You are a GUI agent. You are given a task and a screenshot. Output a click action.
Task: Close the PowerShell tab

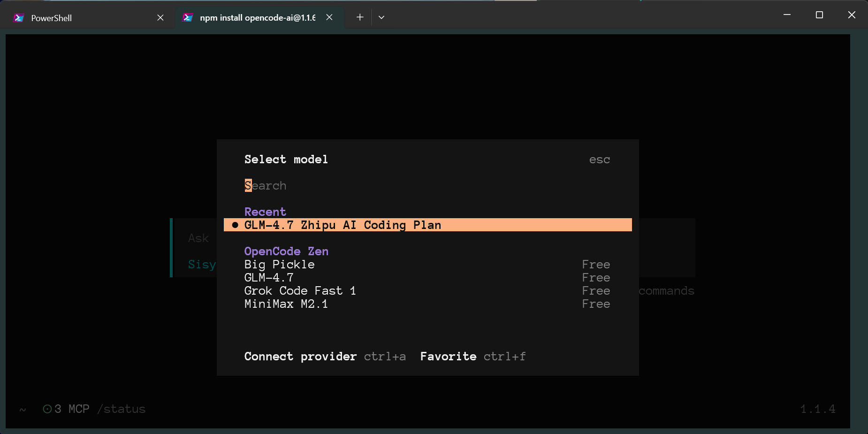pyautogui.click(x=160, y=17)
